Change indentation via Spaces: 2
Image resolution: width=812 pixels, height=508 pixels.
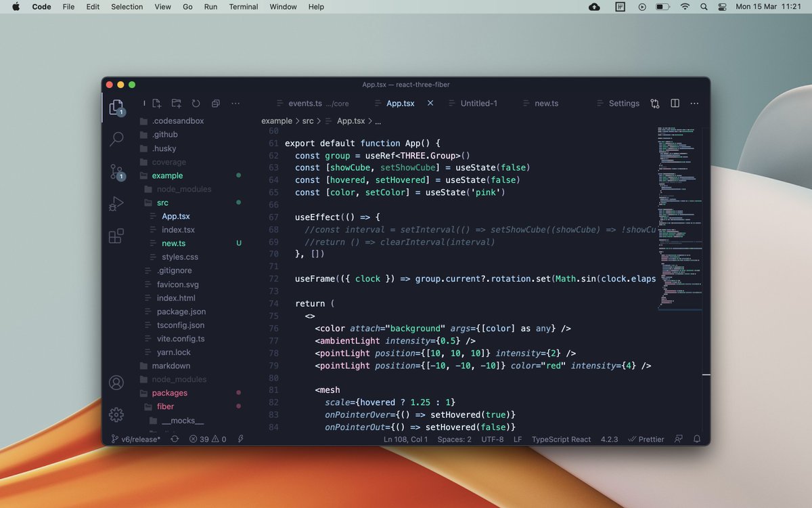pos(454,439)
